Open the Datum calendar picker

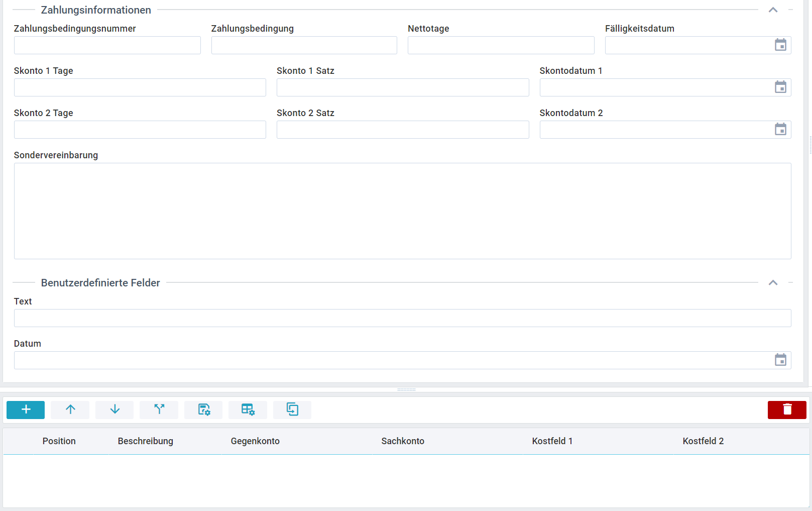[x=780, y=360]
